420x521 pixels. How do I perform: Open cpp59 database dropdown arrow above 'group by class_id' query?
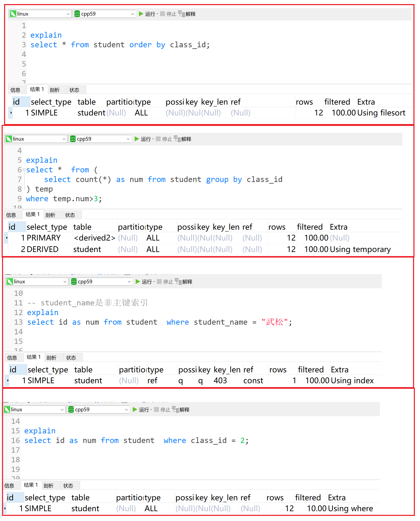tap(128, 139)
